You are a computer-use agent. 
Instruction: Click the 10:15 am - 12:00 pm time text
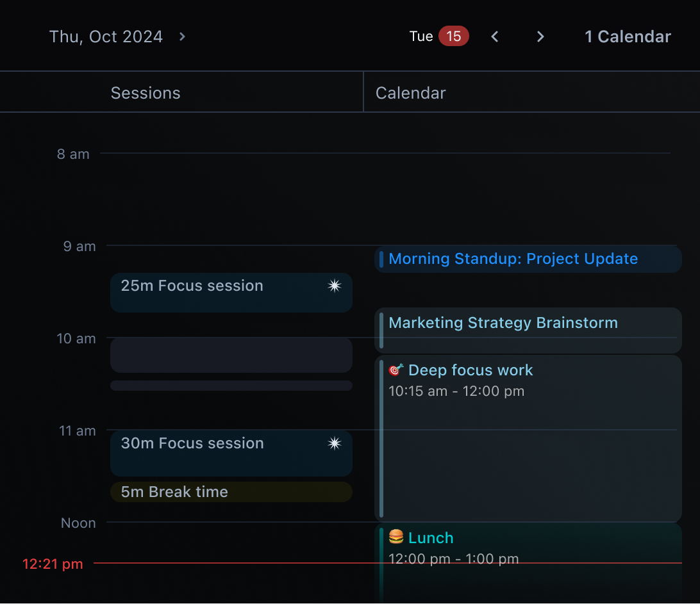click(456, 391)
